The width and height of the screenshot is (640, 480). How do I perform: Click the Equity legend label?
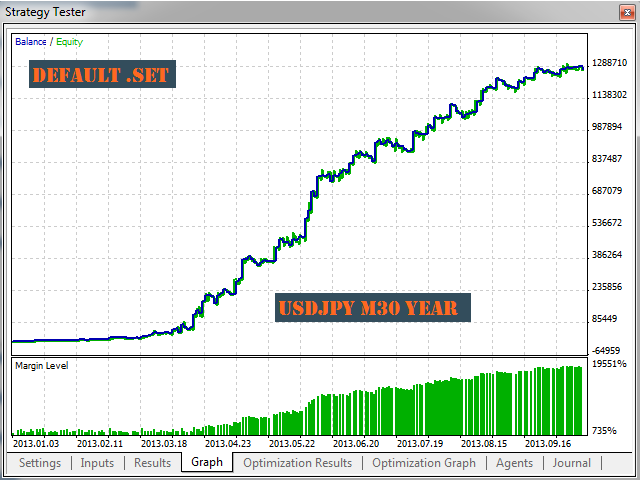(x=70, y=42)
